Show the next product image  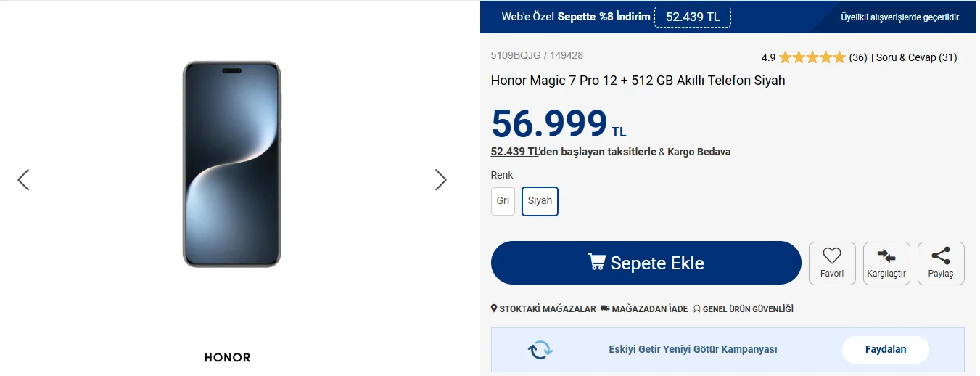pos(440,179)
